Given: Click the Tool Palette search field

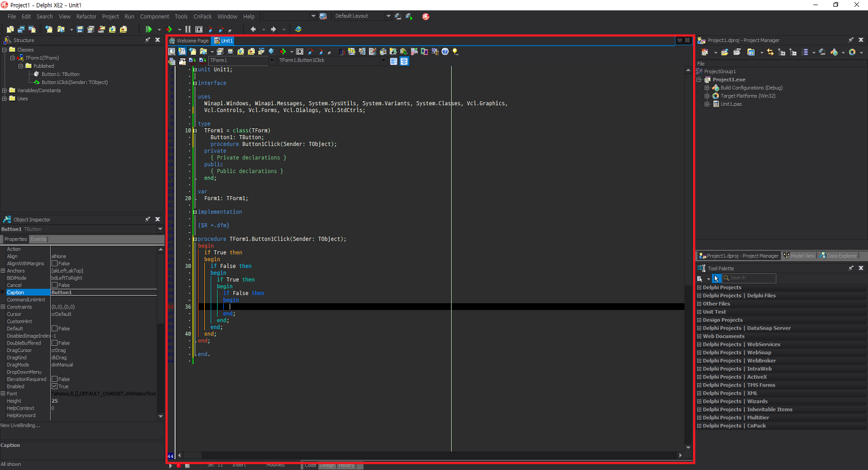Looking at the screenshot, I should [749, 278].
